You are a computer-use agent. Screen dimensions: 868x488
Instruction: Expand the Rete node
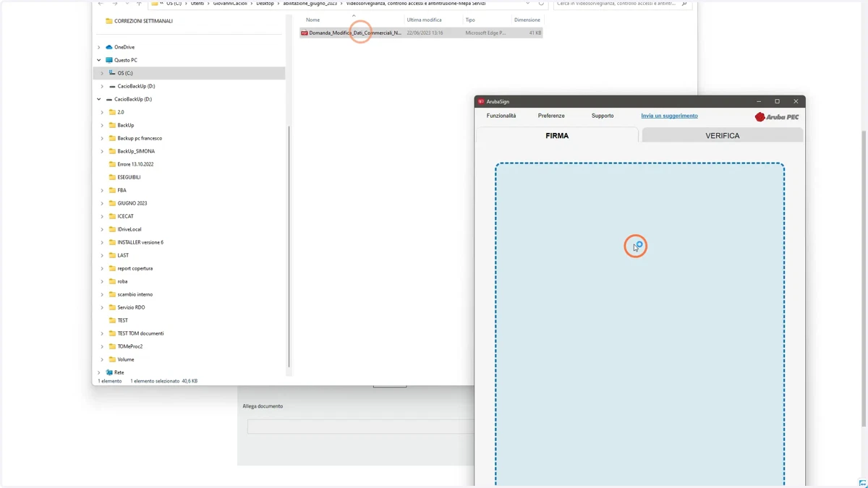(99, 372)
